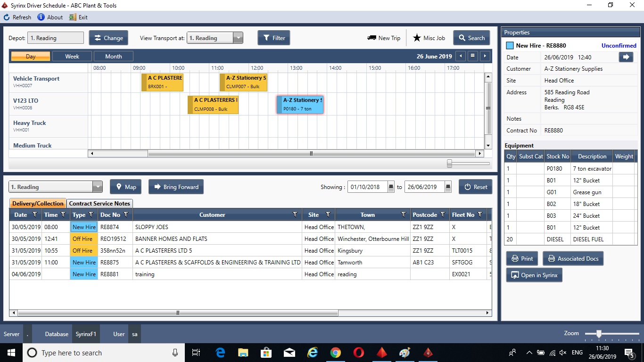Click the Misc Job star icon
The height and width of the screenshot is (362, 644).
click(x=417, y=38)
